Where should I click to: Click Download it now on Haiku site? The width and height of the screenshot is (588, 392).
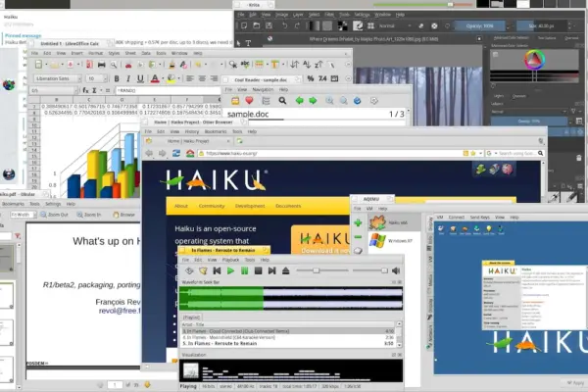pyautogui.click(x=324, y=250)
